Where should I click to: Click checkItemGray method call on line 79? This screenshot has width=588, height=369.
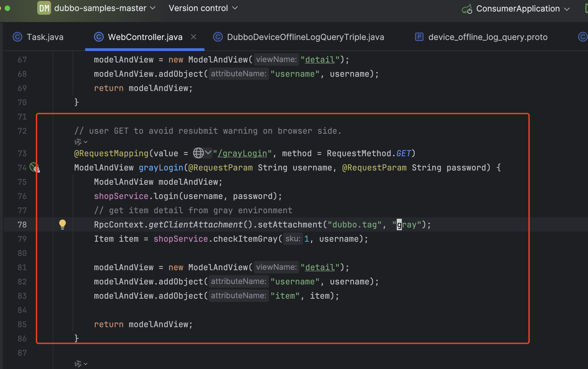(245, 239)
